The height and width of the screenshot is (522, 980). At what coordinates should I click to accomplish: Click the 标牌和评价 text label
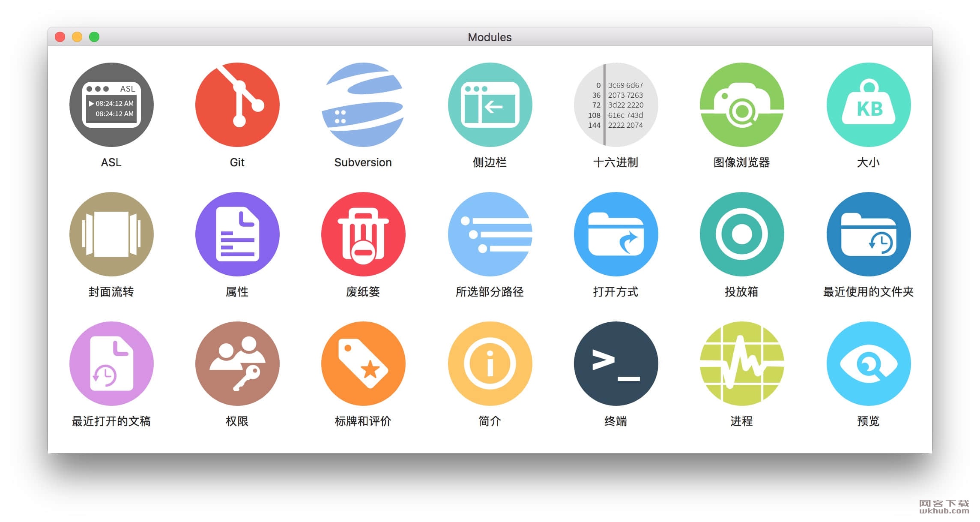(363, 421)
